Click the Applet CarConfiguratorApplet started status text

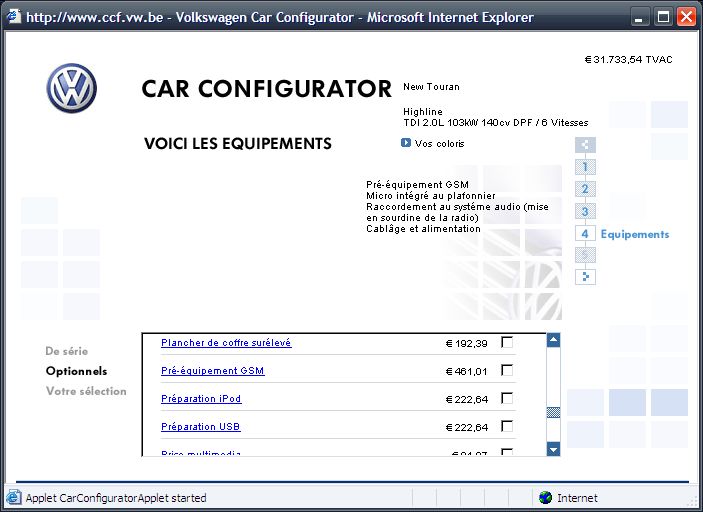pyautogui.click(x=116, y=498)
